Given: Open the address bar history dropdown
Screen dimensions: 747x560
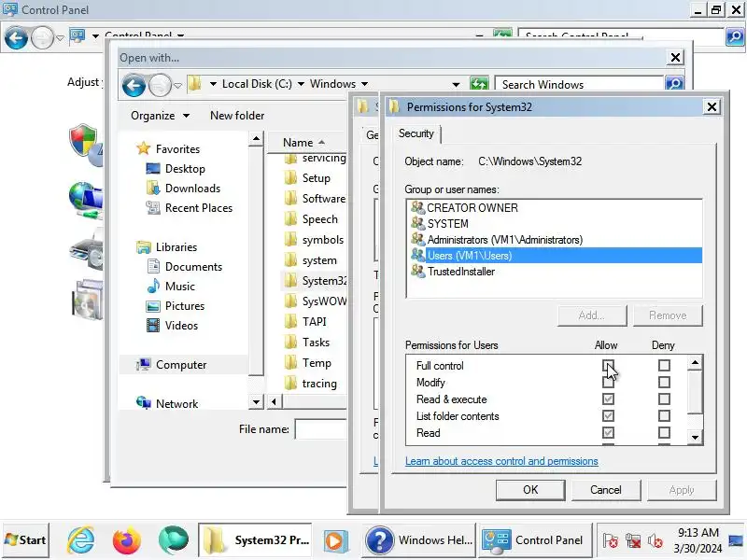Looking at the screenshot, I should (456, 85).
